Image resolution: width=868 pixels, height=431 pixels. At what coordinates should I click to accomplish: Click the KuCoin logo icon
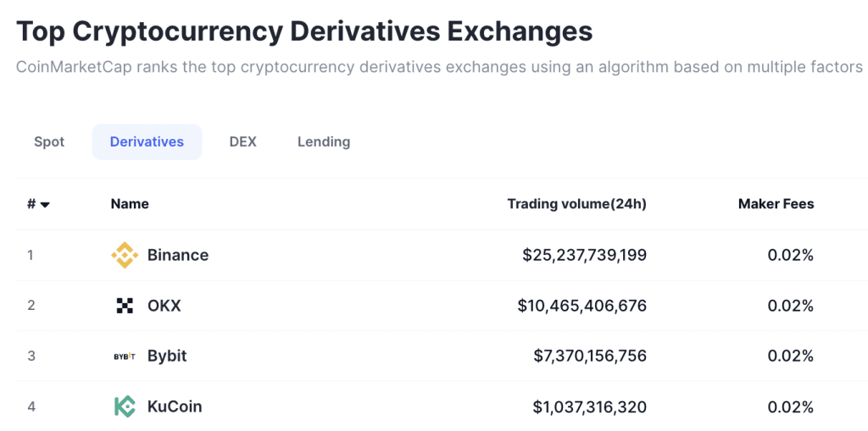pyautogui.click(x=125, y=406)
